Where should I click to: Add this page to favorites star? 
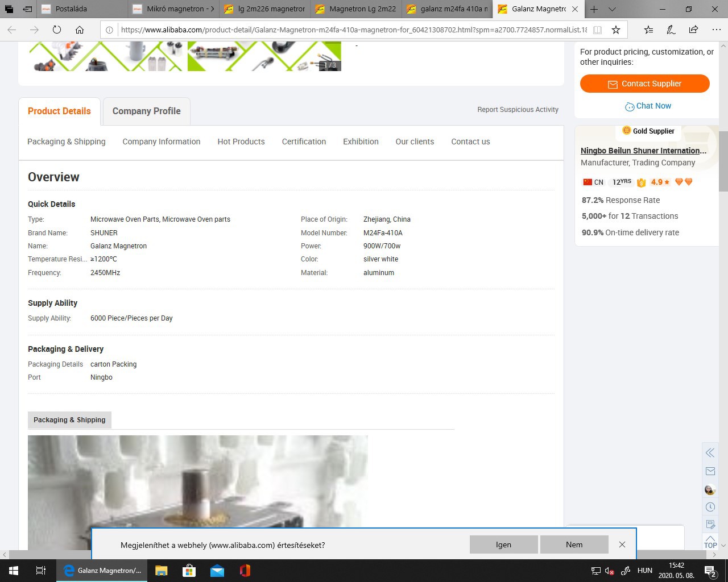pyautogui.click(x=616, y=30)
